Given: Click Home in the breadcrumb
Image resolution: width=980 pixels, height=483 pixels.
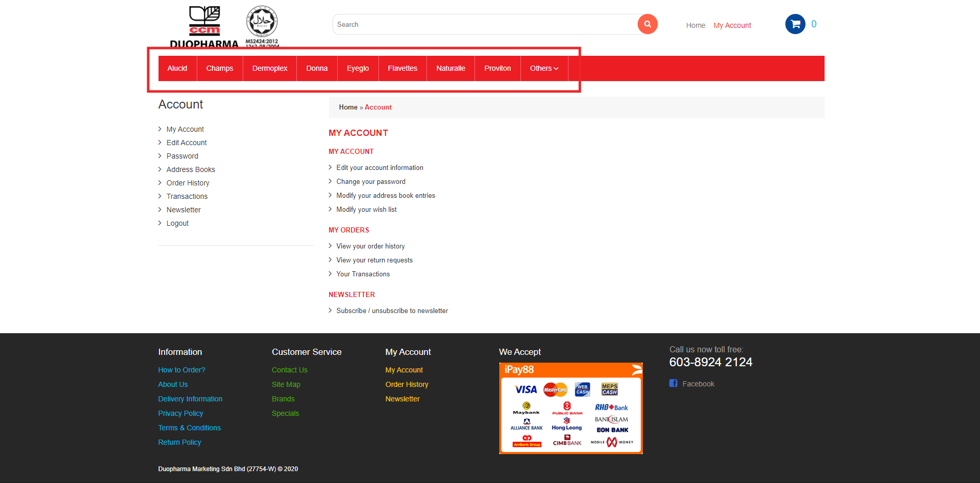Looking at the screenshot, I should pyautogui.click(x=348, y=107).
